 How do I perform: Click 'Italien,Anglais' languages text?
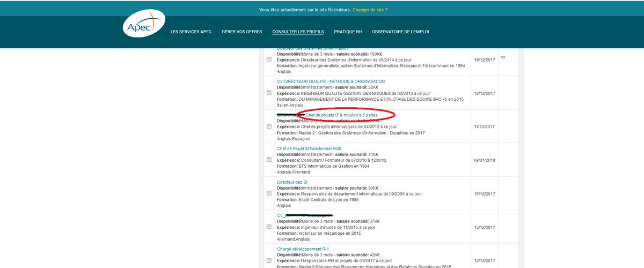(x=291, y=105)
